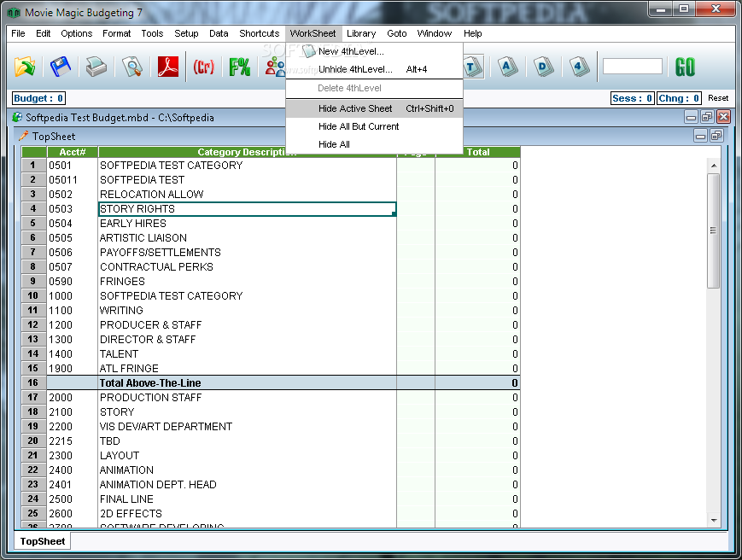
Task: Click the ARTISTIC LIAISON category cell
Action: [x=247, y=238]
